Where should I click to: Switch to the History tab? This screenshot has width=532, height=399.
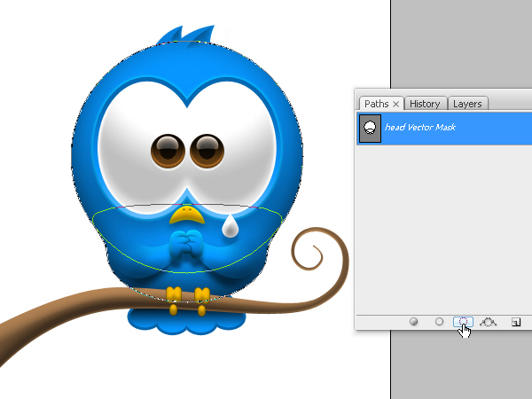tap(425, 104)
